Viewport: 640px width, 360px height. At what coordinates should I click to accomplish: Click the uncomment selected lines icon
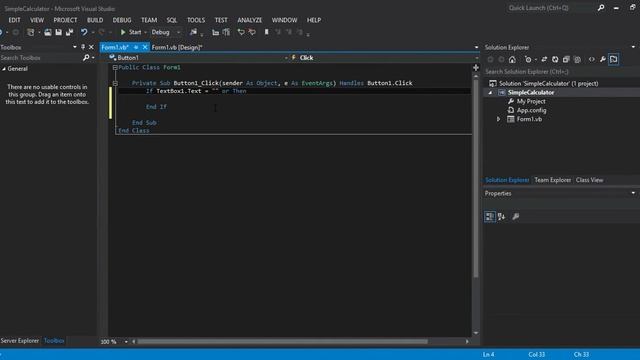252,32
